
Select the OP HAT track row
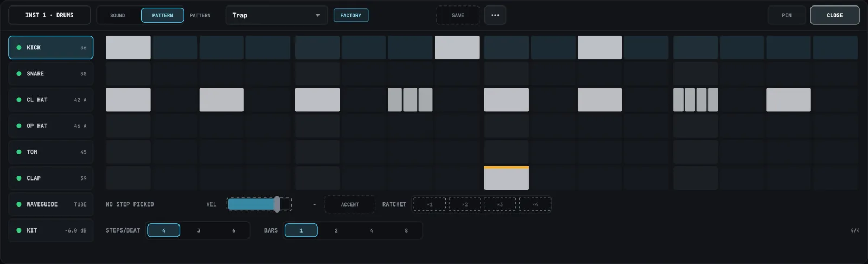point(51,126)
